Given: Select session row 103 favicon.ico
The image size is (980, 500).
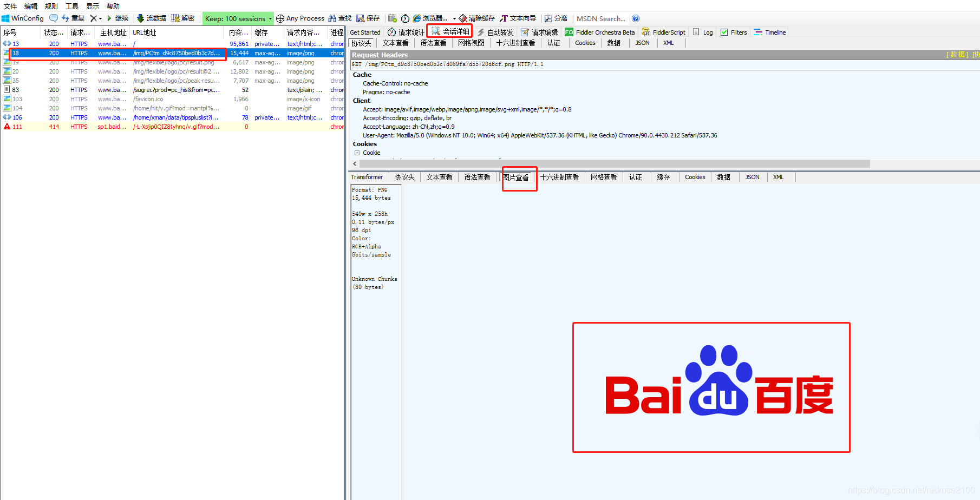Looking at the screenshot, I should pos(172,99).
